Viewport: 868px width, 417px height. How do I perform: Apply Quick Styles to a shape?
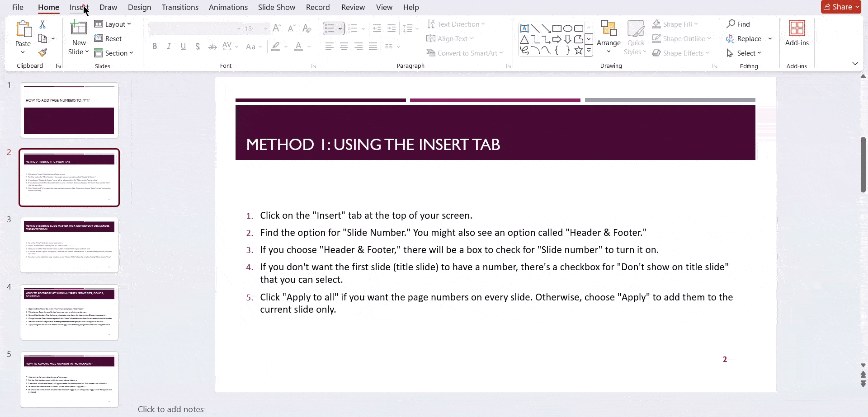tap(636, 38)
